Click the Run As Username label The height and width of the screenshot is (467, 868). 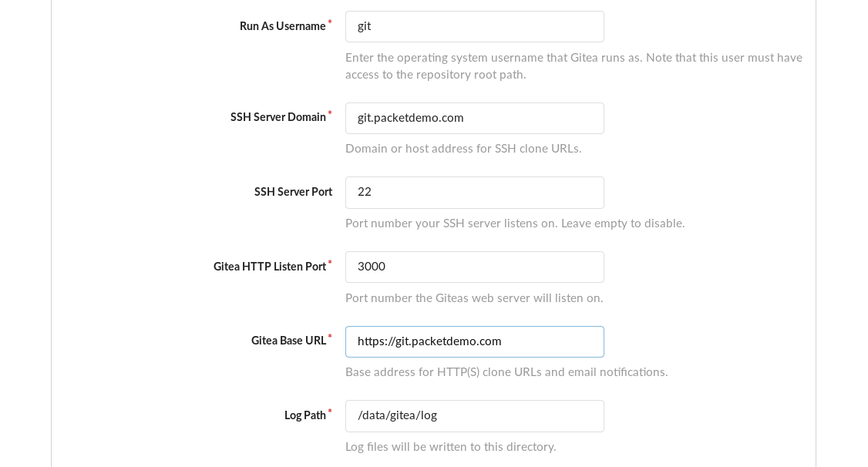(x=282, y=26)
